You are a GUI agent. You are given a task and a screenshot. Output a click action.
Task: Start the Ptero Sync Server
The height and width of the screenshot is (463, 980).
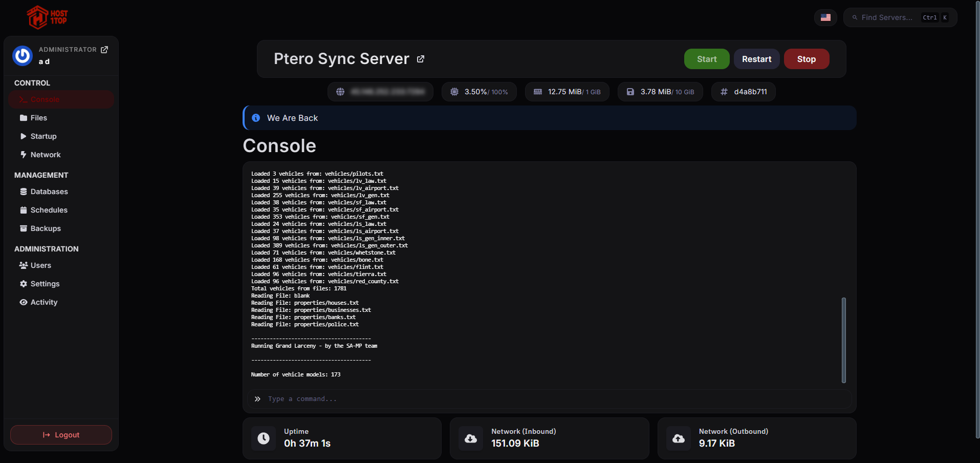pyautogui.click(x=706, y=59)
